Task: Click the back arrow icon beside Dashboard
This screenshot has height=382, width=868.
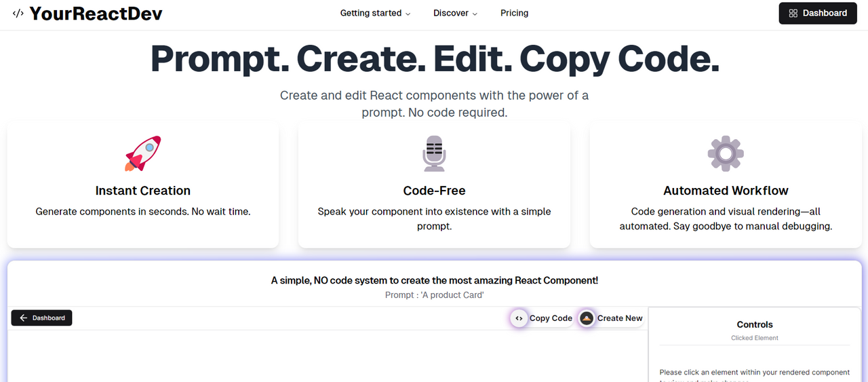Action: click(24, 318)
